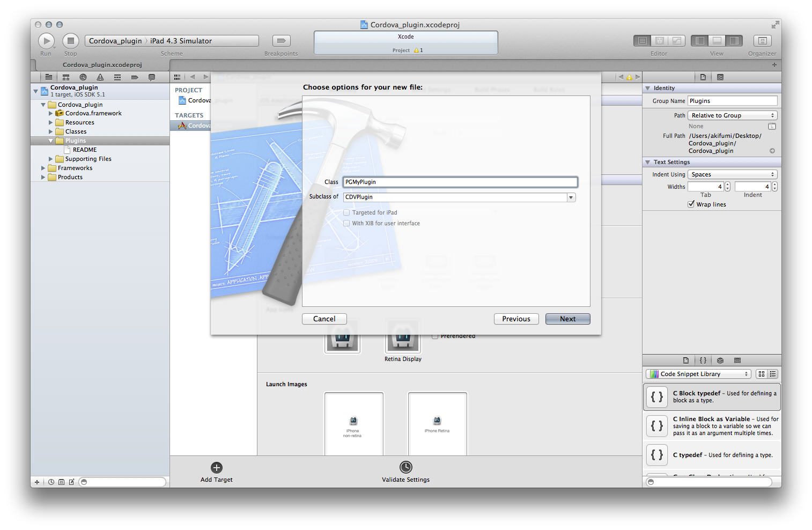
Task: Click Next in the new file dialog
Action: 567,319
